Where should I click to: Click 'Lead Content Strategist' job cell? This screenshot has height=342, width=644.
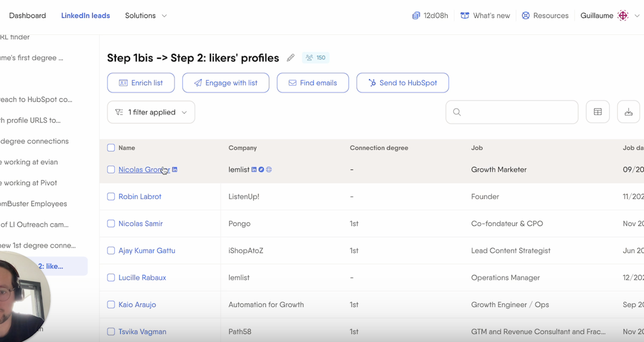coord(511,250)
